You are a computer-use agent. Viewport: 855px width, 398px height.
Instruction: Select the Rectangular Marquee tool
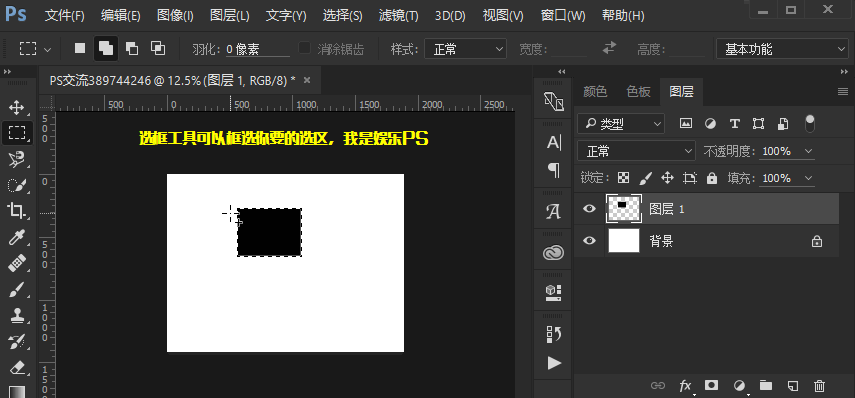click(x=17, y=132)
